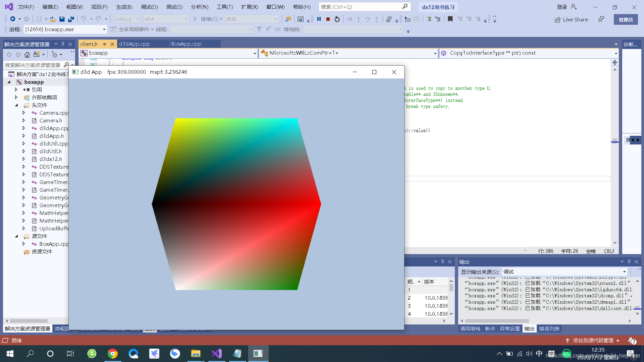The image size is (644, 362).
Task: Click the navigate backward arrow icon
Action: point(13,19)
